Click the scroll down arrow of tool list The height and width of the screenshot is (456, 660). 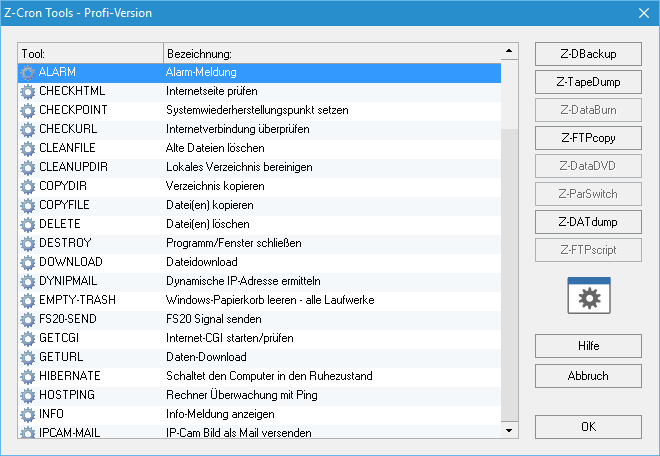coord(509,430)
